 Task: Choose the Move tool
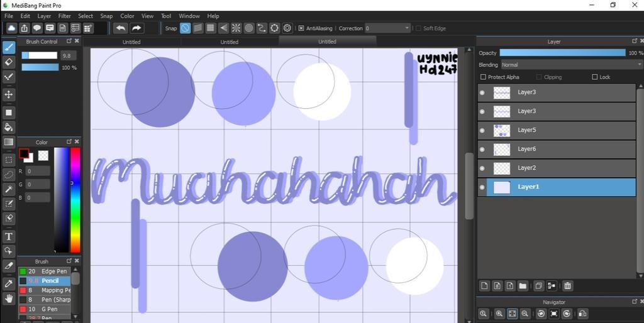9,95
